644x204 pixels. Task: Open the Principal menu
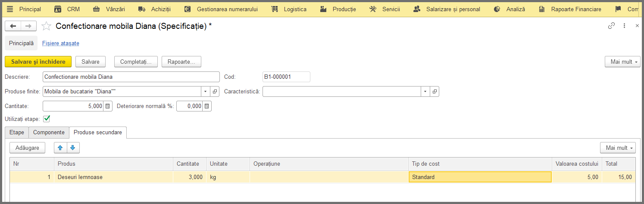30,9
